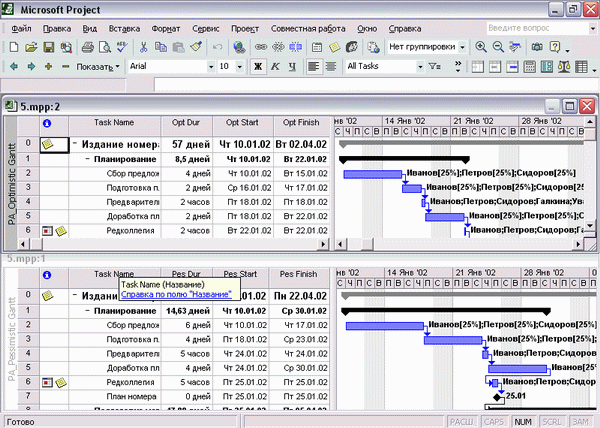This screenshot has width=600, height=428.
Task: Hide subtasks with the minus icon
Action: click(66, 67)
